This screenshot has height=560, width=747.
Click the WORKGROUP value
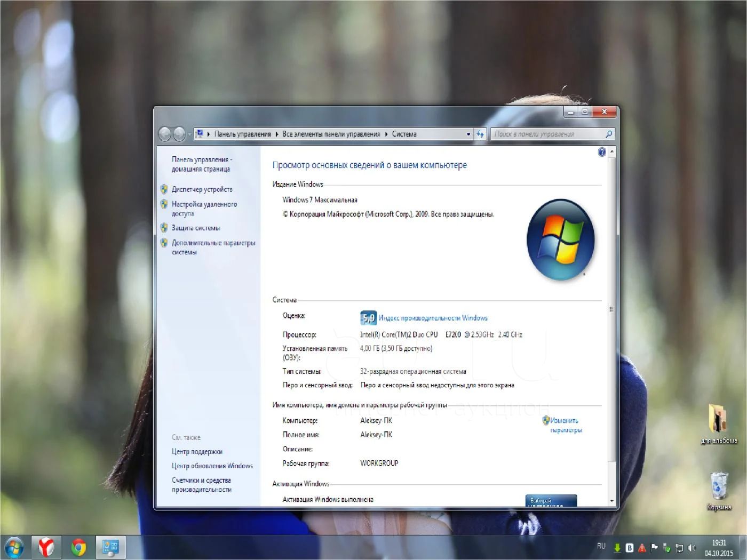point(379,463)
